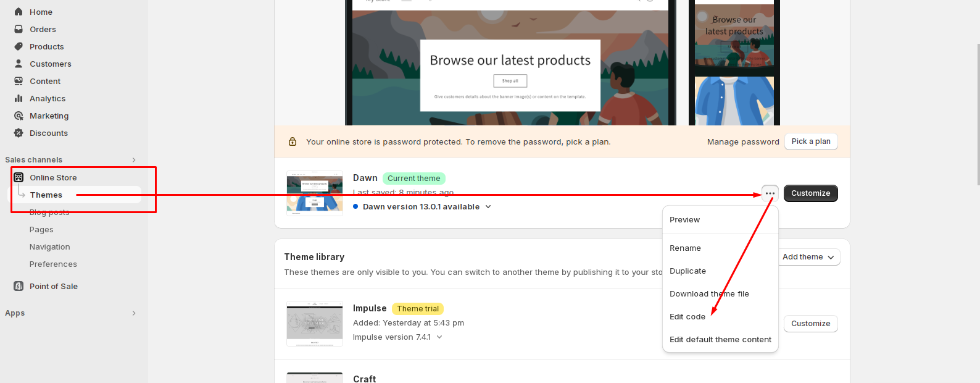Expand the Apps section
Viewport: 980px width, 383px height.
(134, 313)
